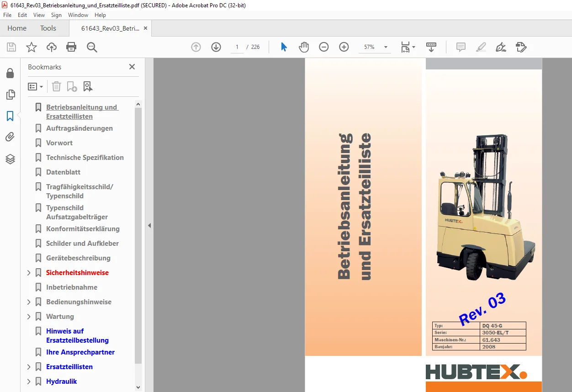Click the find current bookmark icon
This screenshot has width=572, height=392.
(x=88, y=86)
